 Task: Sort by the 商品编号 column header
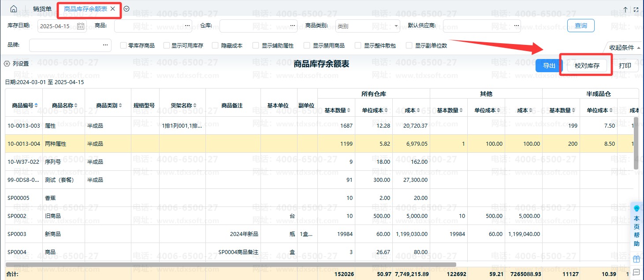[x=25, y=105]
